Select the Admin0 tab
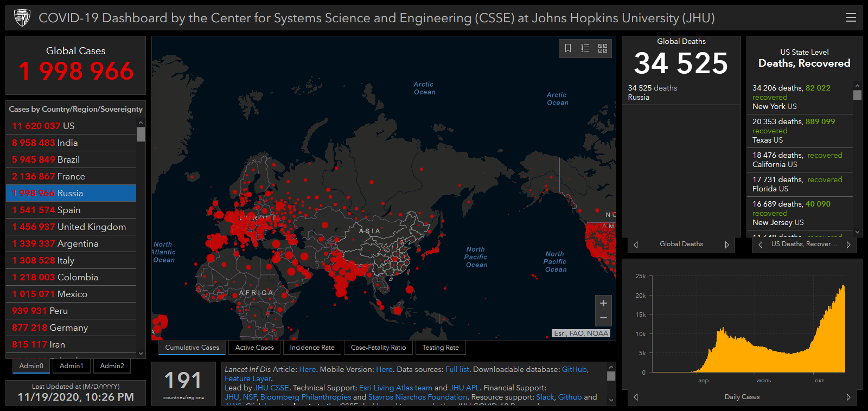Viewport: 868px width, 411px height. click(x=31, y=366)
